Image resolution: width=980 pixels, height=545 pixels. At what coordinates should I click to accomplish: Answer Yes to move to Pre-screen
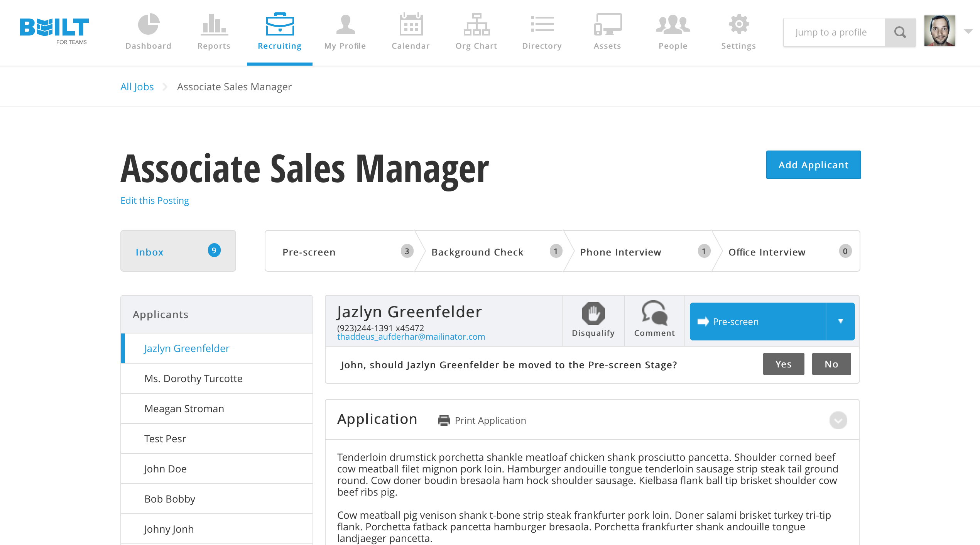783,364
